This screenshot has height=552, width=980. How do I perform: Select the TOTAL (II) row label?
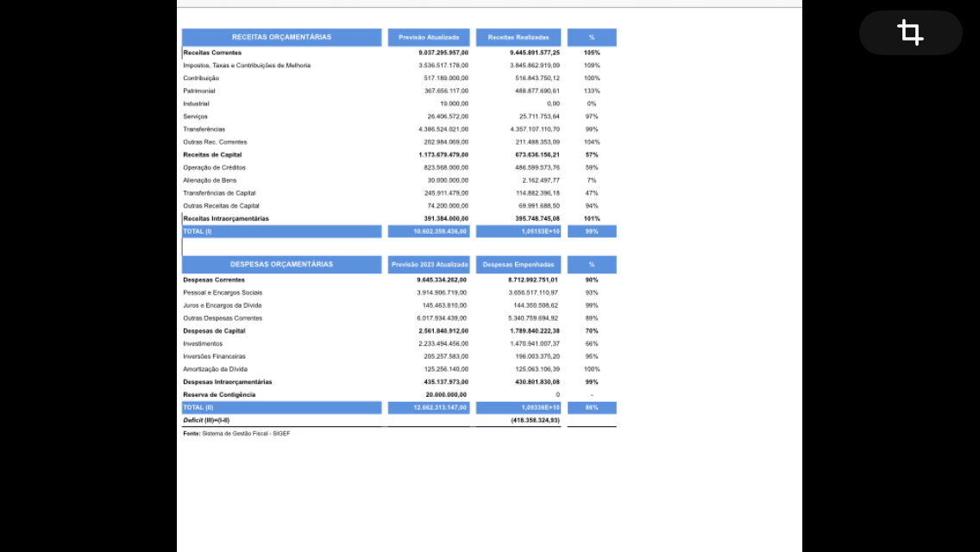point(198,407)
